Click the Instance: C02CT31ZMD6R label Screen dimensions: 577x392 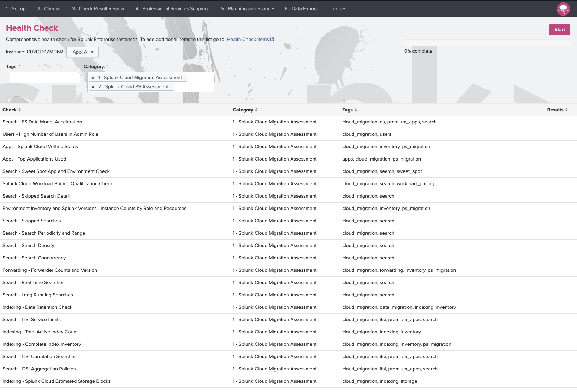34,52
